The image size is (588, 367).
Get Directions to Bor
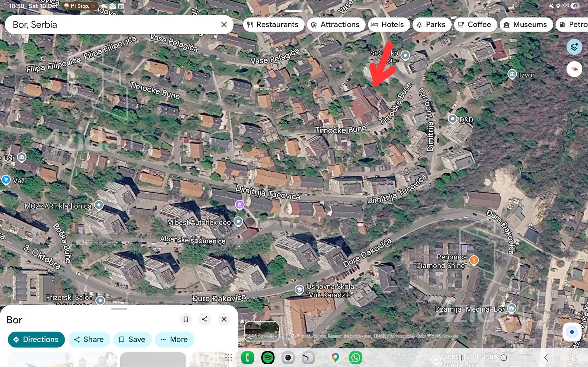[36, 339]
